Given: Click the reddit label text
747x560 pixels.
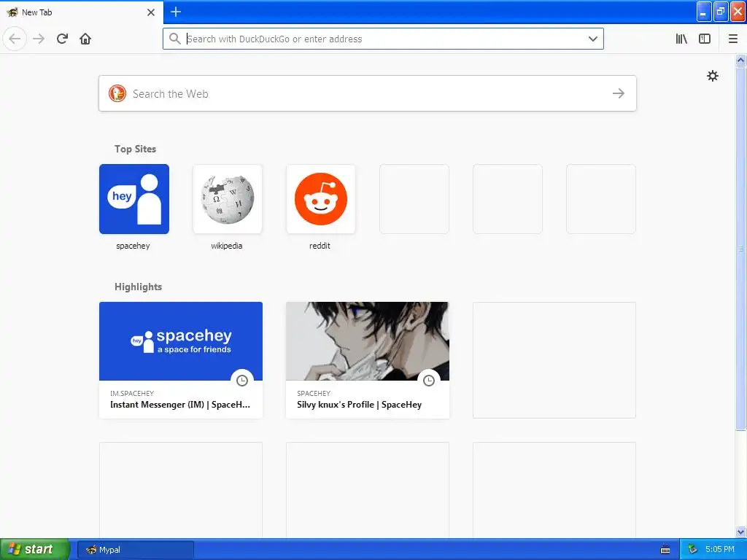Looking at the screenshot, I should click(320, 246).
